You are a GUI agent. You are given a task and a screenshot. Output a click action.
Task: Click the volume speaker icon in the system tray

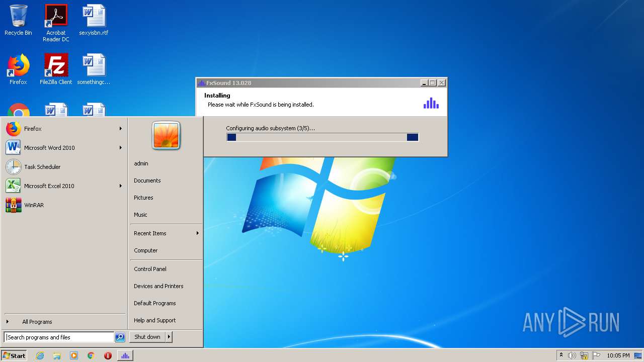(572, 355)
